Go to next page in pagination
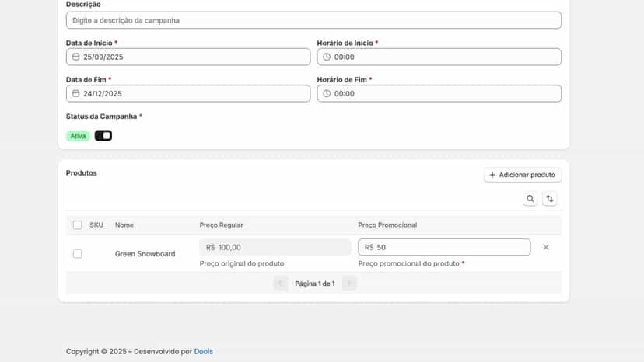644x362 pixels. (x=349, y=284)
